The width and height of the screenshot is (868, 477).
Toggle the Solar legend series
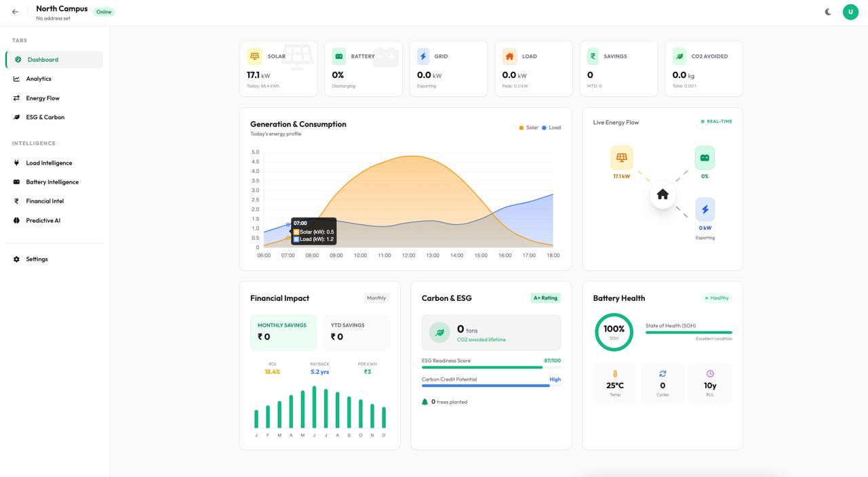click(529, 127)
